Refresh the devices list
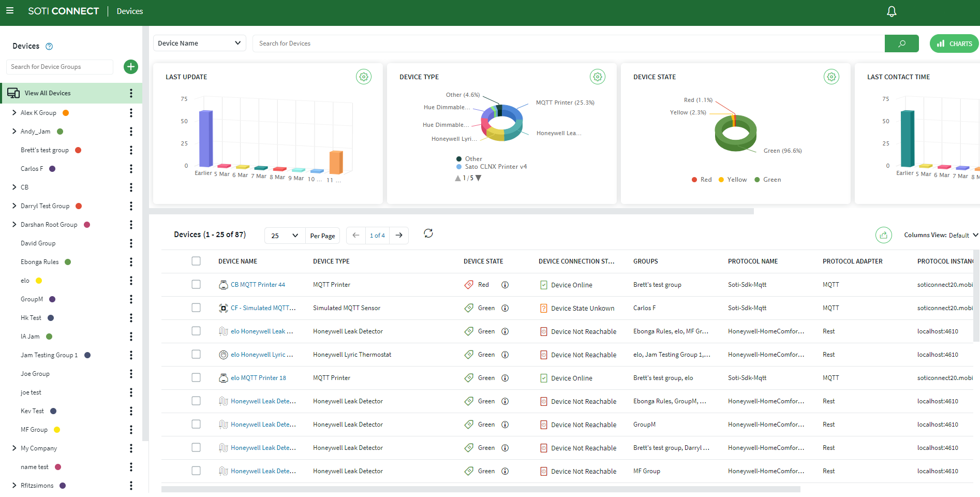This screenshot has height=497, width=980. (428, 233)
